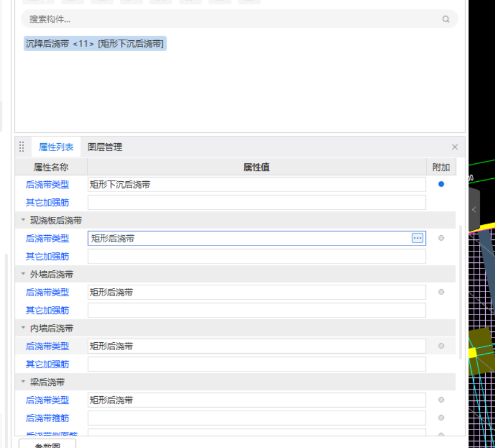The width and height of the screenshot is (495, 448).
Task: Collapse the 外墙后浇带 group
Action: tap(23, 274)
